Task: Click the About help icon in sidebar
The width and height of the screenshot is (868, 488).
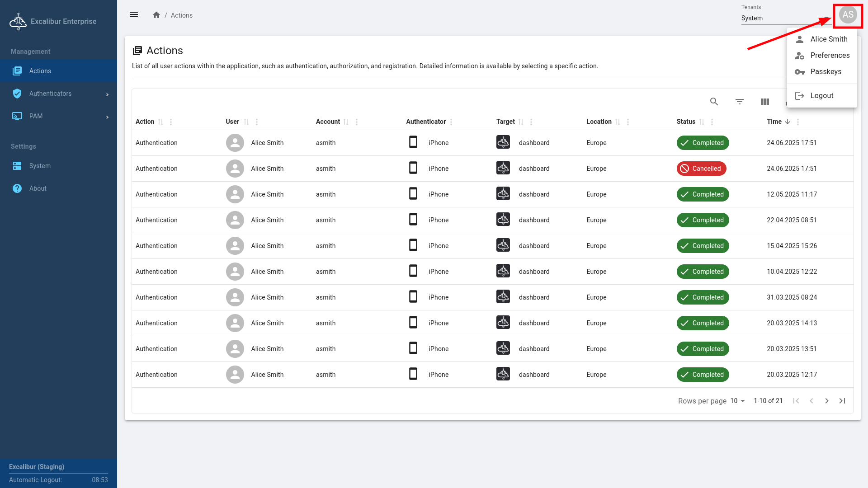Action: [17, 188]
